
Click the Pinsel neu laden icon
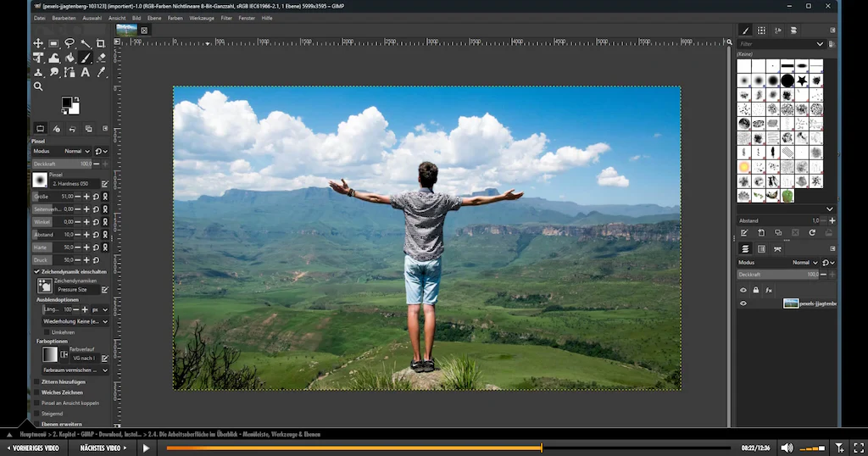tap(812, 233)
